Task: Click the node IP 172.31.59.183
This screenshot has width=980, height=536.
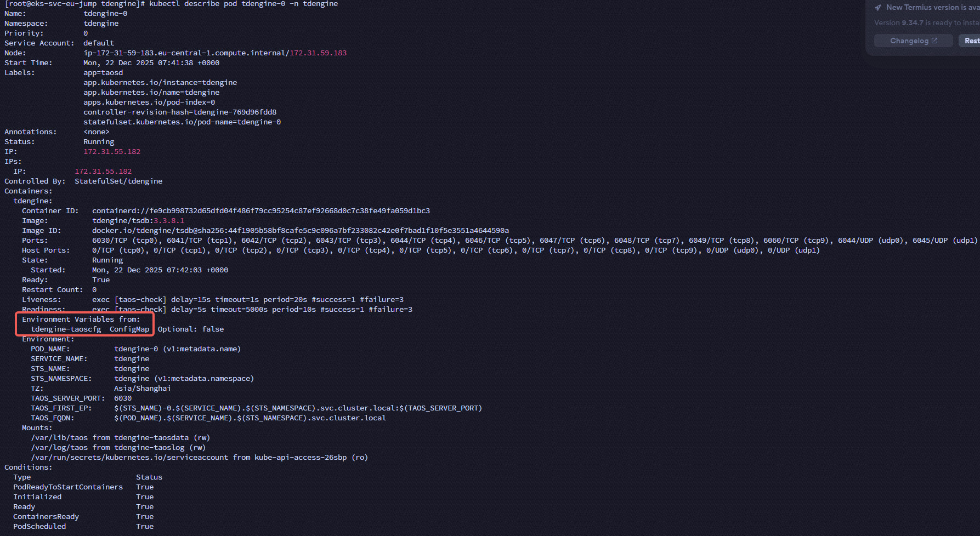Action: pyautogui.click(x=318, y=53)
